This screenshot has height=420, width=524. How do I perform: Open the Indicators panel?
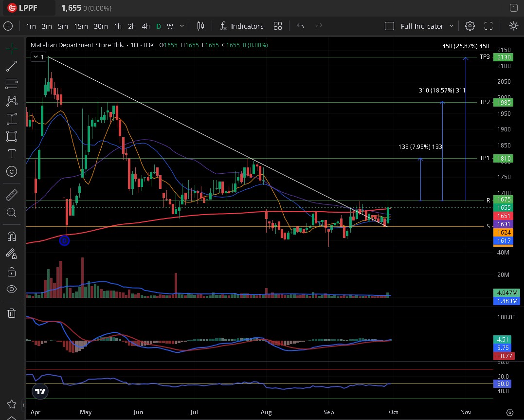[x=241, y=26]
